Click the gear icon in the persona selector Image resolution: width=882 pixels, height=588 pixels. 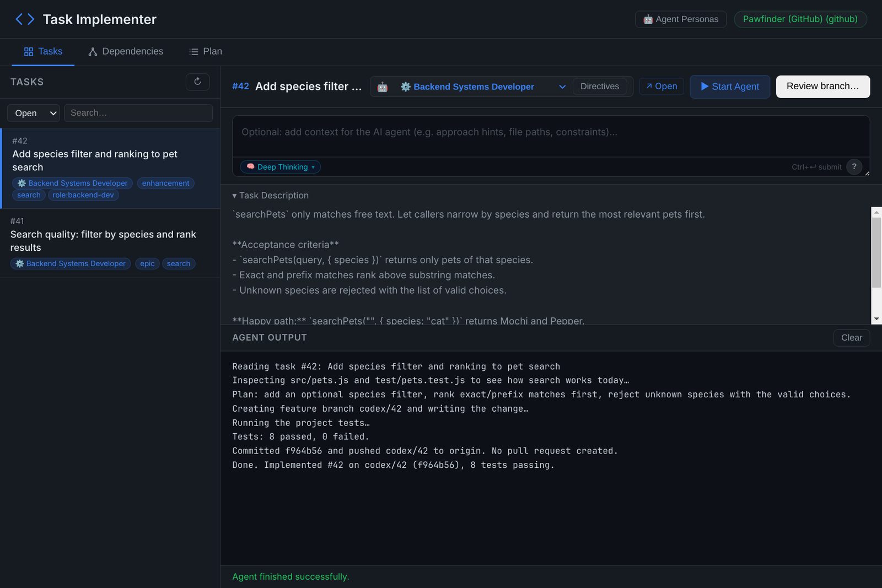pyautogui.click(x=406, y=87)
